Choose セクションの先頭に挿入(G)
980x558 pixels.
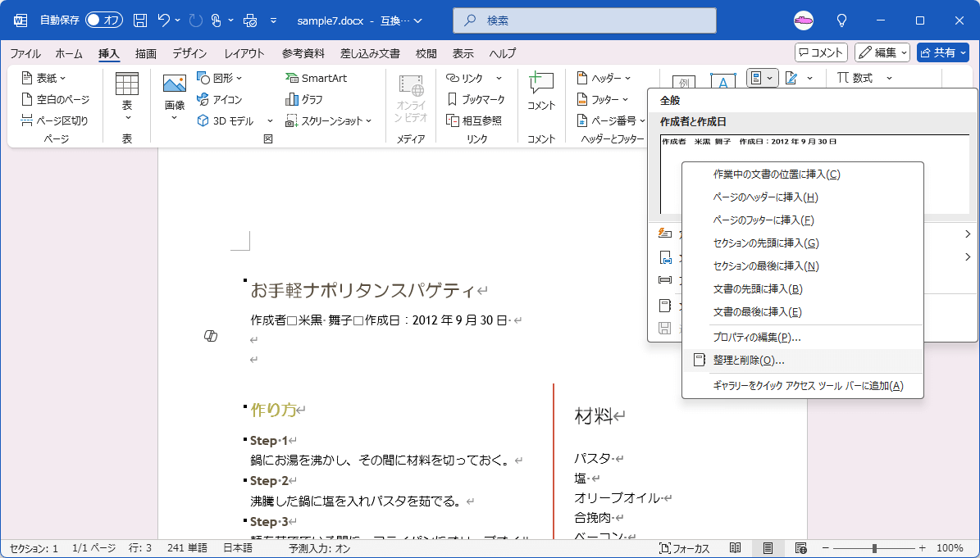click(x=803, y=243)
